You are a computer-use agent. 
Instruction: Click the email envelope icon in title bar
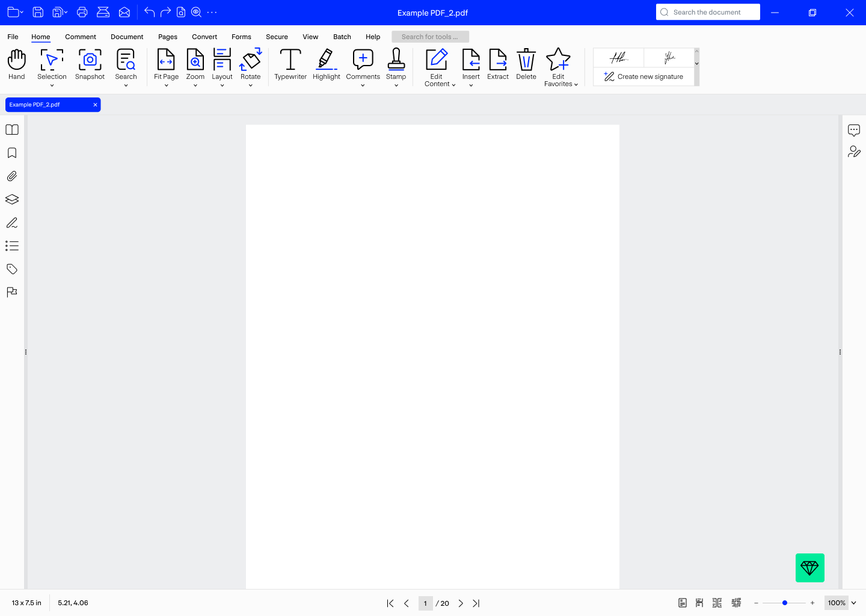(x=124, y=12)
